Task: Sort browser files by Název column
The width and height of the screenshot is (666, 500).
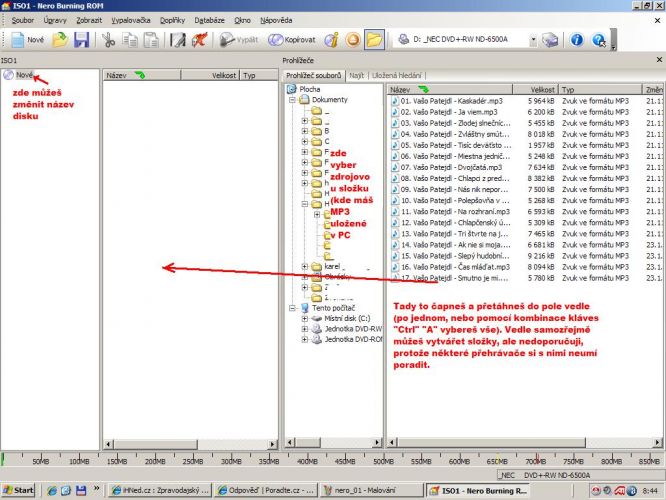Action: coord(450,90)
